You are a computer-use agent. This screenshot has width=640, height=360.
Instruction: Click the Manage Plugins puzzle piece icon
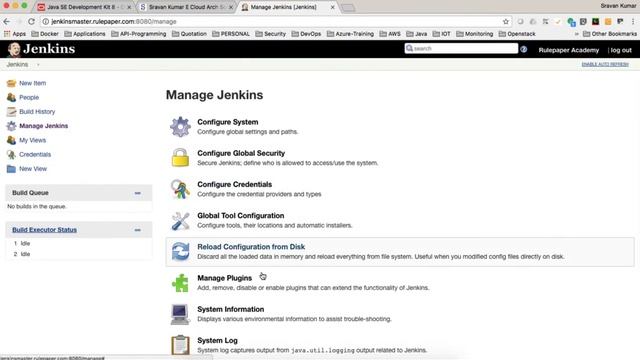(180, 282)
